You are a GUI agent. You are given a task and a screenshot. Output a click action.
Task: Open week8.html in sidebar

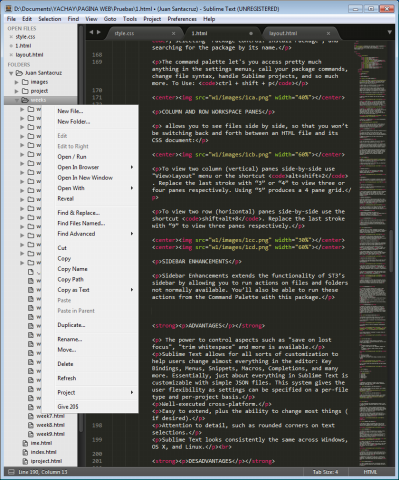click(x=50, y=425)
